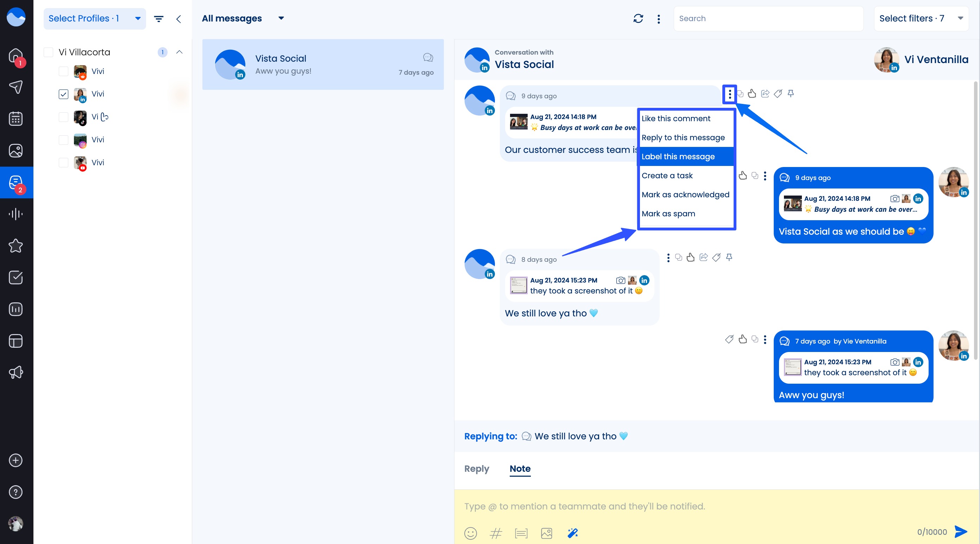Click the plus button in the sidebar
This screenshot has width=980, height=544.
(x=15, y=460)
